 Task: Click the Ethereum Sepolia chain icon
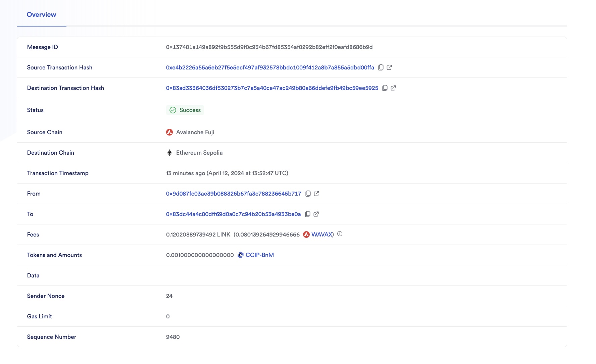pos(169,153)
